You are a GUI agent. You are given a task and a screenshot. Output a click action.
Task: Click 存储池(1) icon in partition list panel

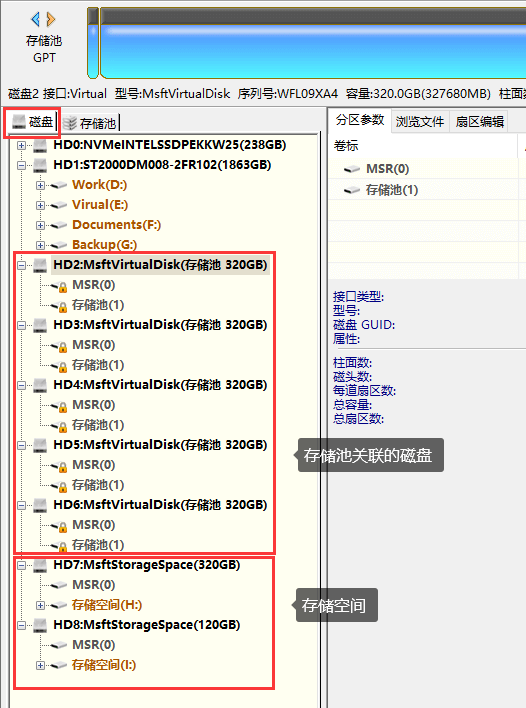pos(352,190)
